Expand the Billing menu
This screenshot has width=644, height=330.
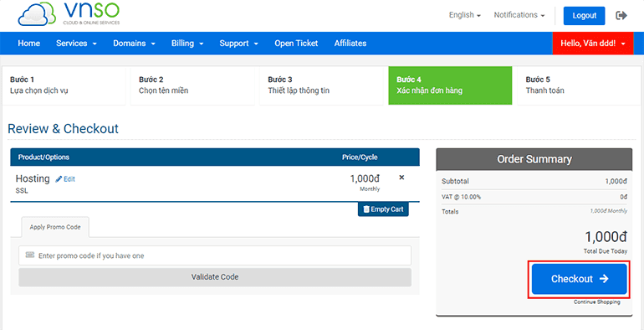[x=187, y=44]
